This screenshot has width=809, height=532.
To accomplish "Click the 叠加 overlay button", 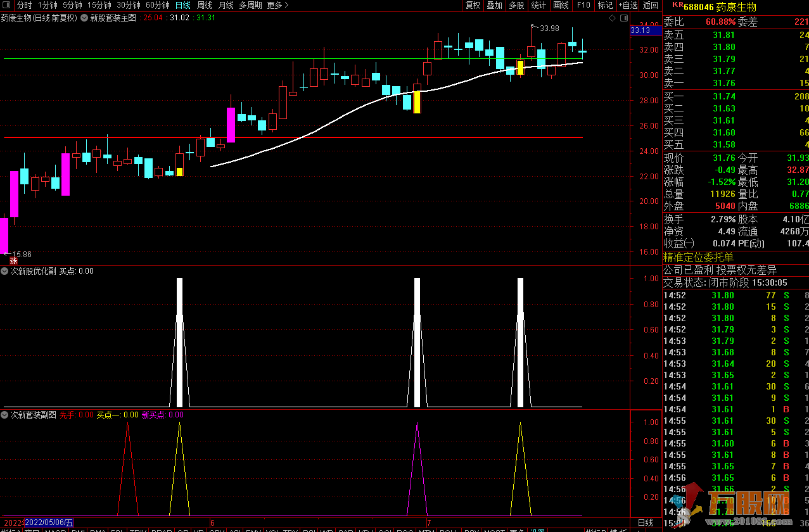I will (x=495, y=5).
